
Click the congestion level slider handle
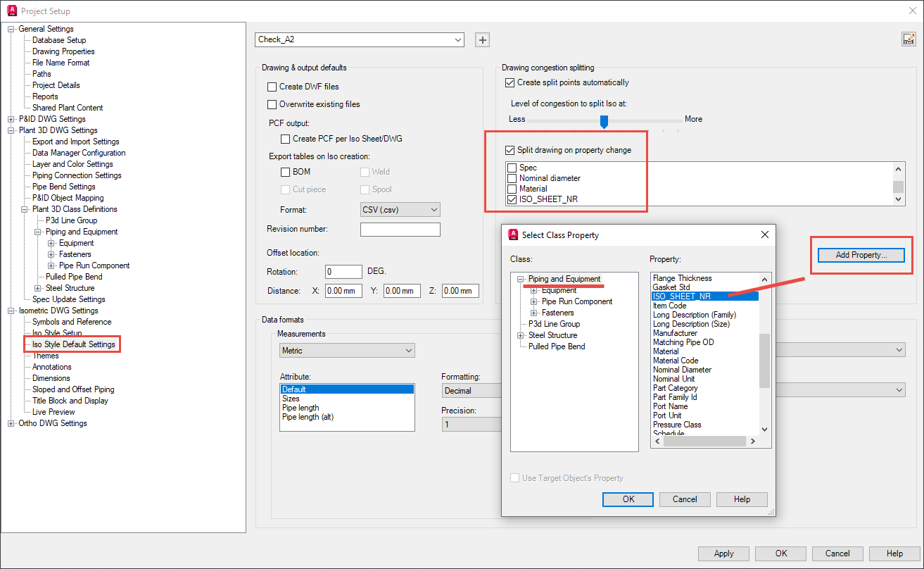[x=604, y=122]
